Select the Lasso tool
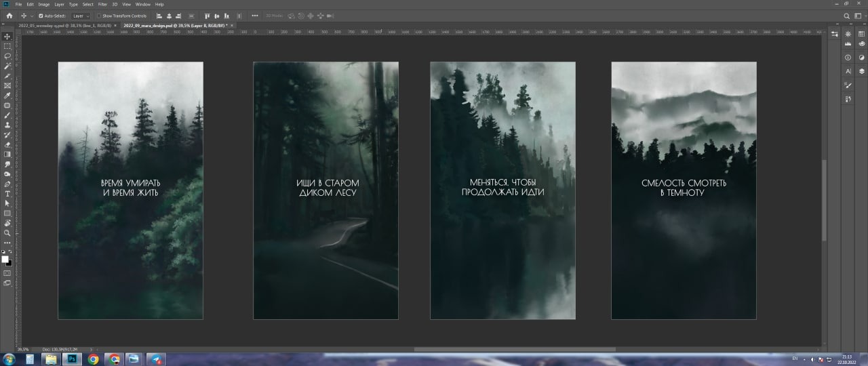Viewport: 868px width, 366px height. tap(7, 56)
